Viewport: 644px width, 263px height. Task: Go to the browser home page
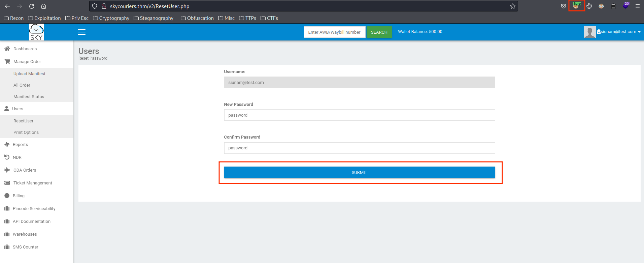pos(43,6)
